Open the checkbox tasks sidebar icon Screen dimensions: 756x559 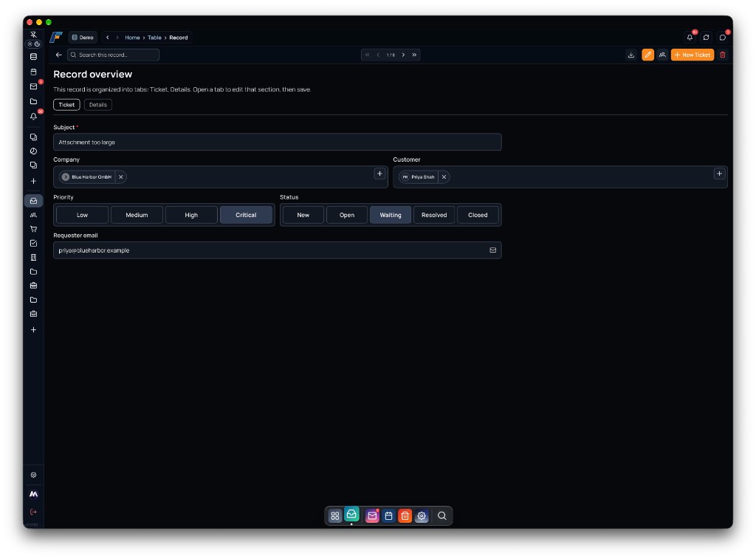tap(33, 243)
